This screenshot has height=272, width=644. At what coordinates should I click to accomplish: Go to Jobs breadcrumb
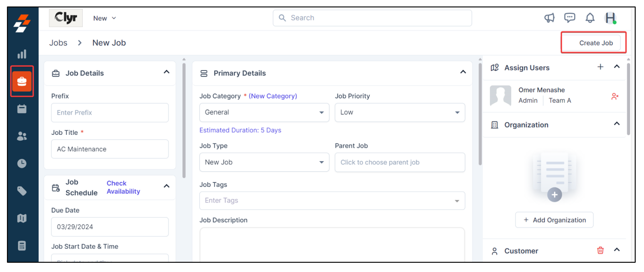[58, 43]
